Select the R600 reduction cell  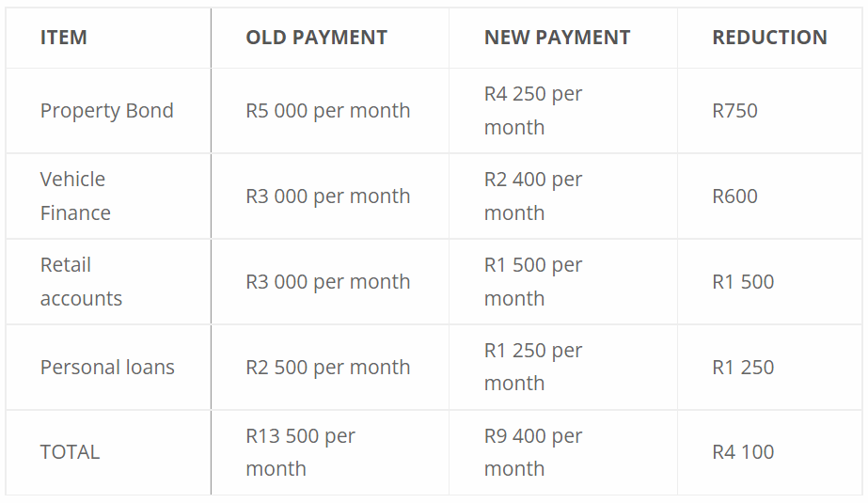coord(734,196)
